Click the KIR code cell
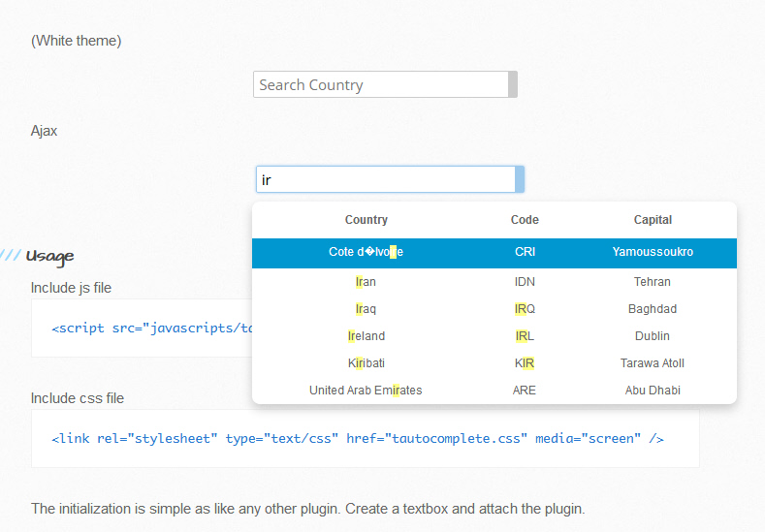Viewport: 765px width, 532px height. coord(525,363)
